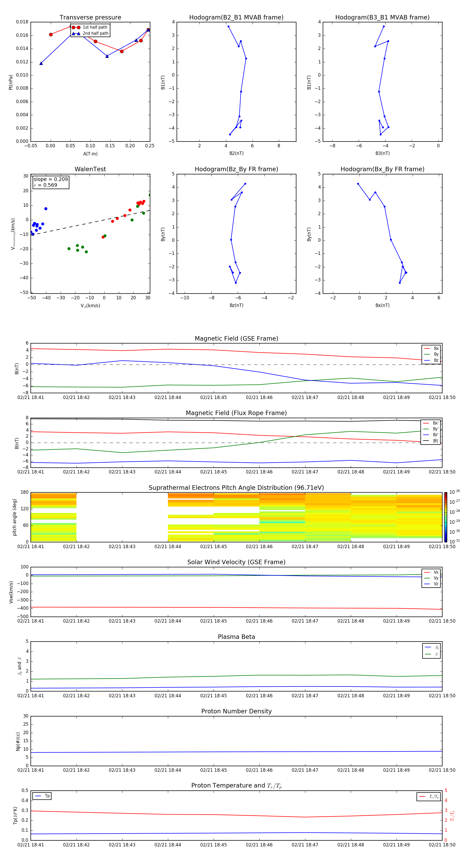Click the "Np(#/cc)" y-axis label

pyautogui.click(x=18, y=741)
